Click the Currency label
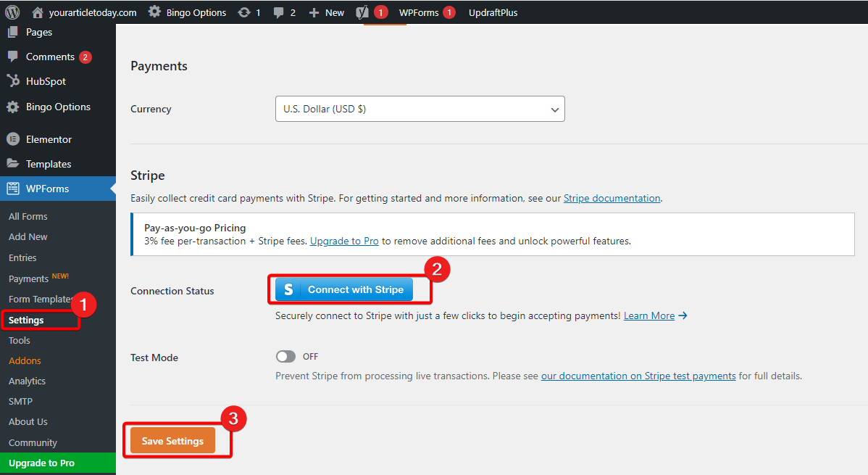This screenshot has width=868, height=475. (x=151, y=110)
